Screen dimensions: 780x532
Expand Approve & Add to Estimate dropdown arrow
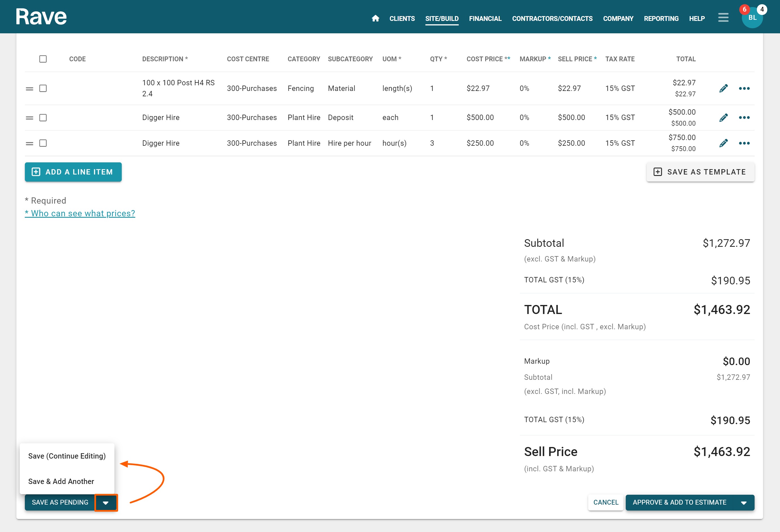pyautogui.click(x=744, y=502)
